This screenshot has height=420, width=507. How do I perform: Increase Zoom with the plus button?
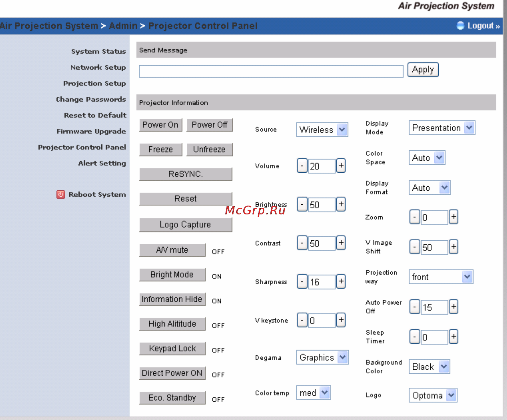[x=454, y=217]
